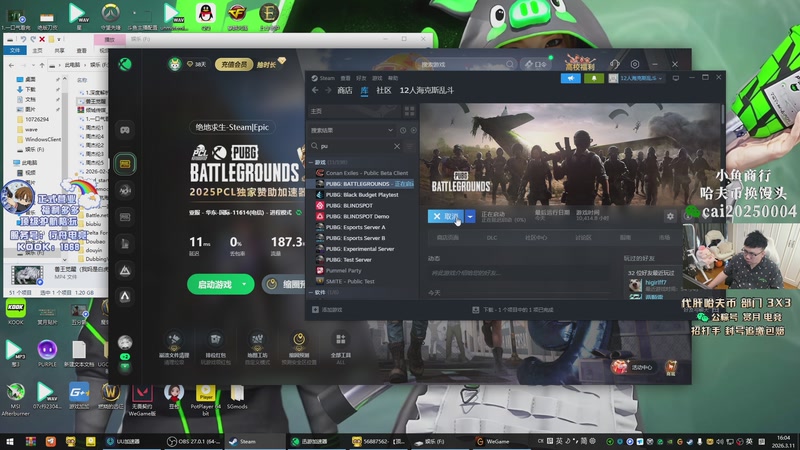The image size is (800, 450).
Task: Collapse the 游戏 games category in Steam
Action: 311,162
